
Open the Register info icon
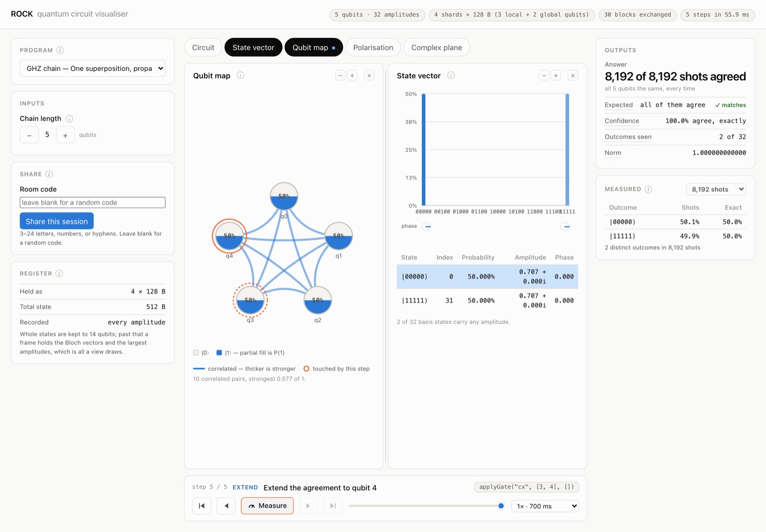59,274
